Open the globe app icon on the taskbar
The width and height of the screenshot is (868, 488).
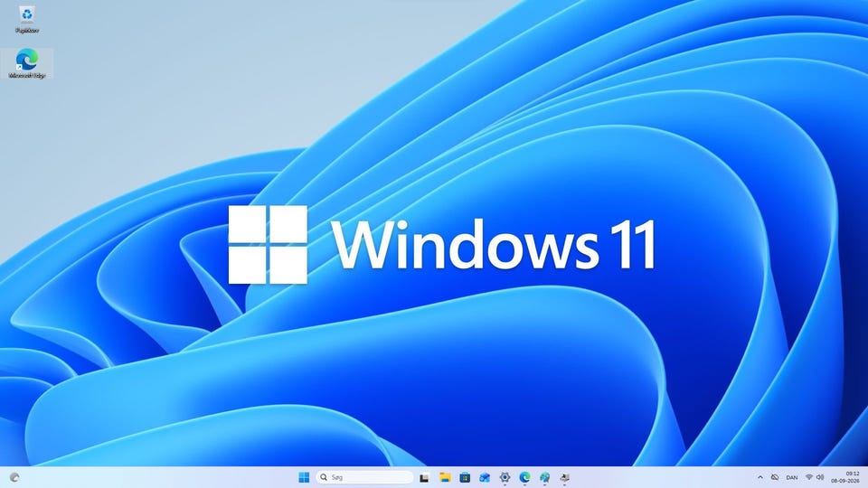(x=544, y=477)
